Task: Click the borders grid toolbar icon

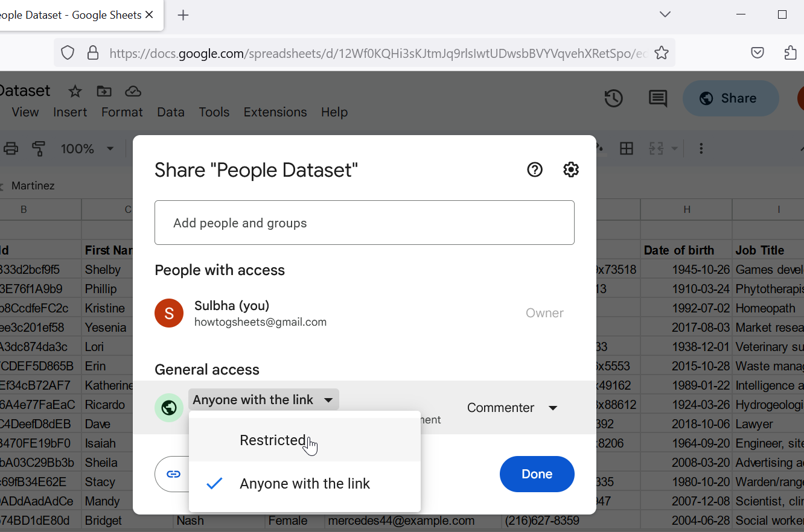Action: 627,148
